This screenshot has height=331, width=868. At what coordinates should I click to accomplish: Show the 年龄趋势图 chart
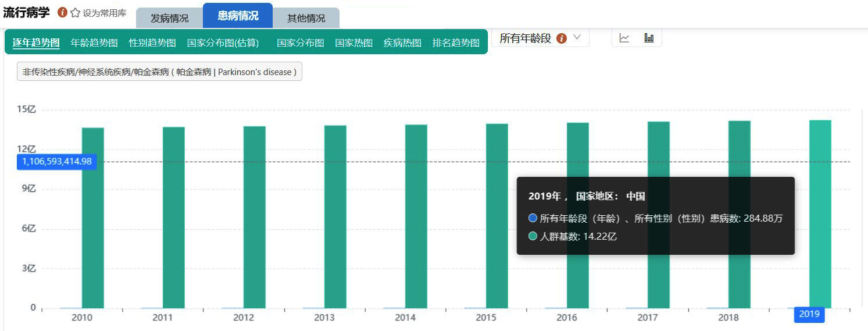(x=94, y=42)
